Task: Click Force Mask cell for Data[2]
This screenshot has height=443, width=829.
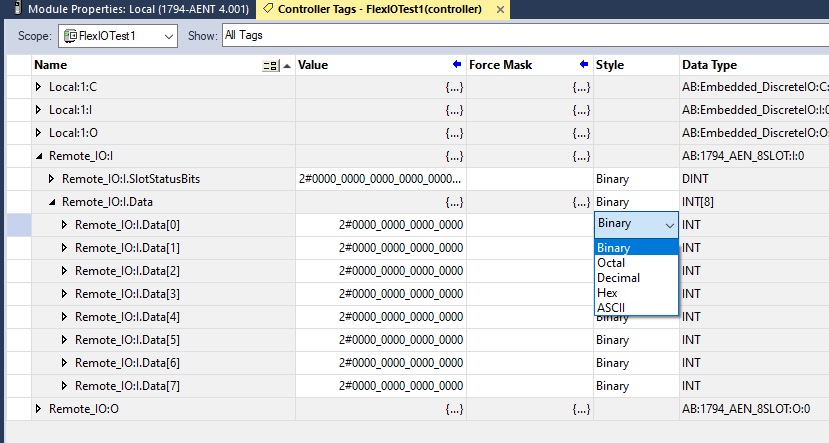Action: click(530, 271)
